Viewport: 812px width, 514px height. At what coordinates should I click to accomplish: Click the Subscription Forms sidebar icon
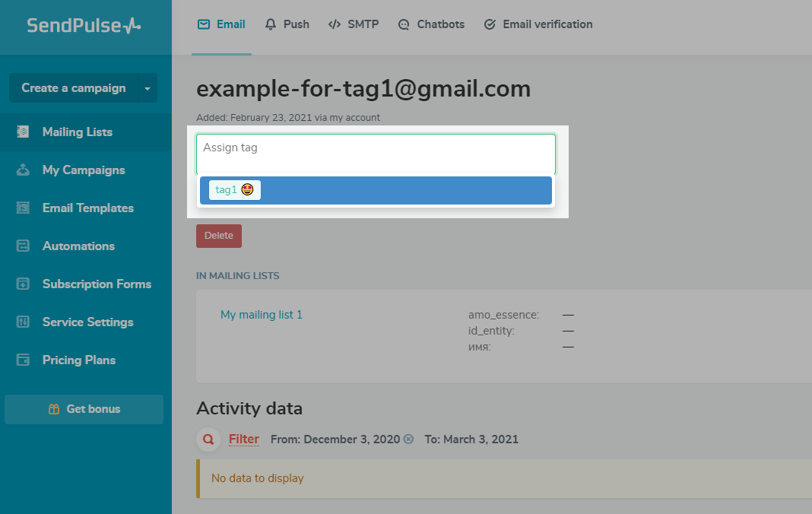pos(23,284)
